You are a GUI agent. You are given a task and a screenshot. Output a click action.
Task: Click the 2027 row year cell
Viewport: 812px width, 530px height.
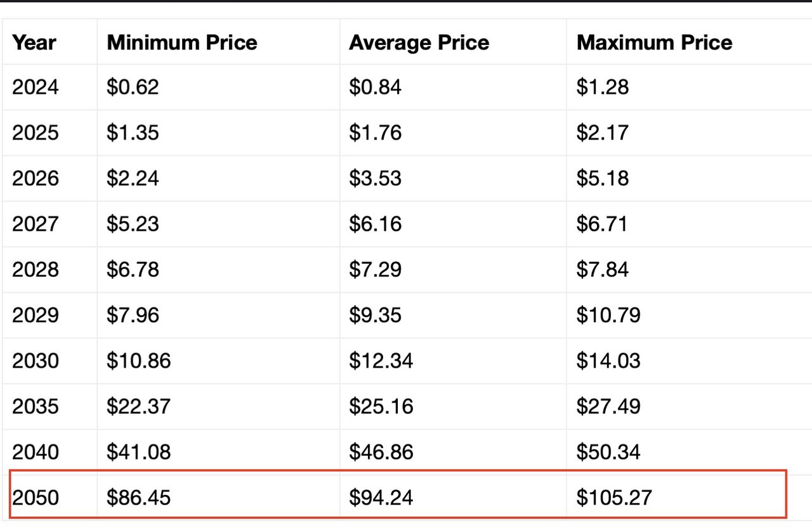coord(50,224)
